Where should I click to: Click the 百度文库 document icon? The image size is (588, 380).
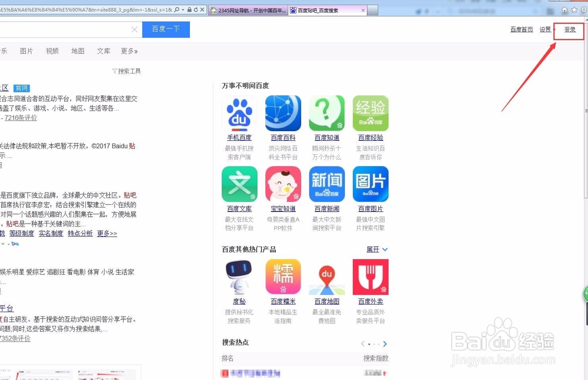(x=239, y=184)
